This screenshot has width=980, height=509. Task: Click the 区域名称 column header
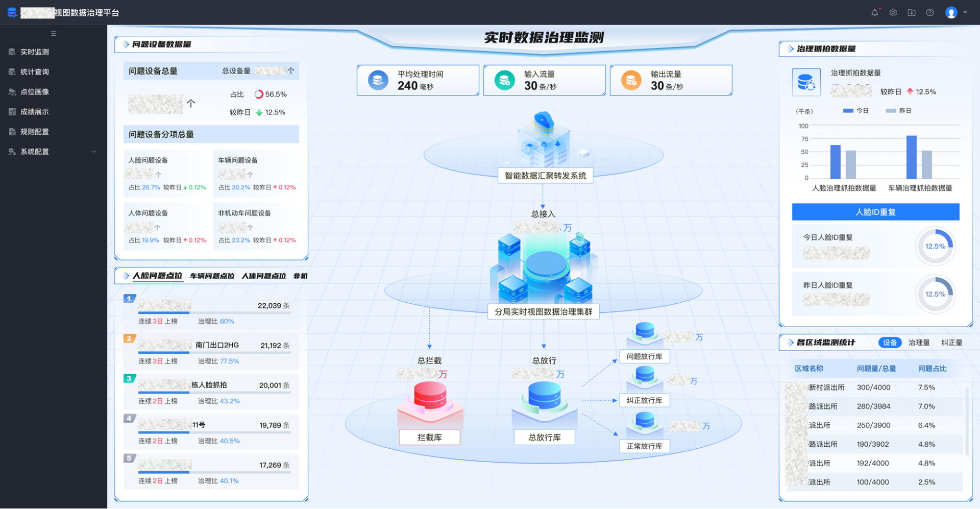[x=808, y=369]
